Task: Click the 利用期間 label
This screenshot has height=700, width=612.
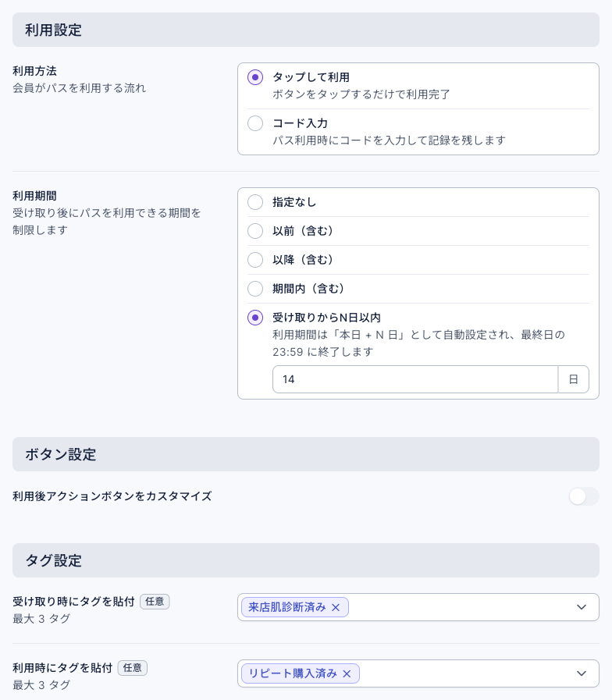Action: 34,196
